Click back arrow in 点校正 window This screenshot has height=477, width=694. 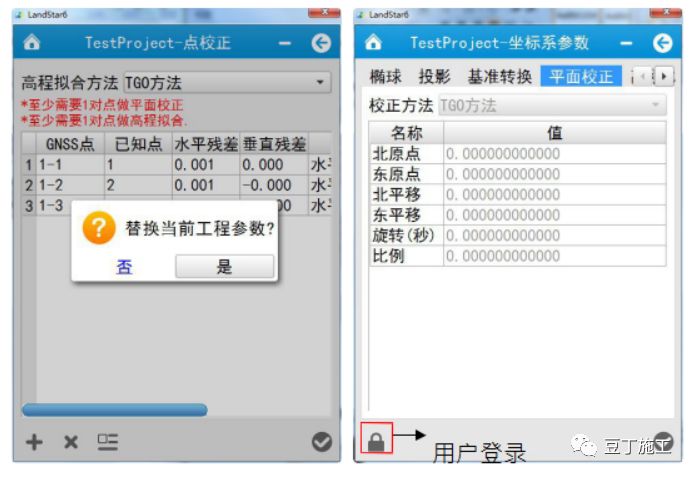point(321,43)
